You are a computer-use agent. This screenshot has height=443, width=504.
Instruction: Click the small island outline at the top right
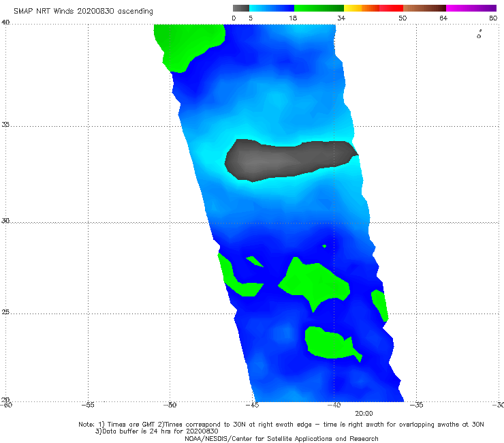tap(479, 34)
